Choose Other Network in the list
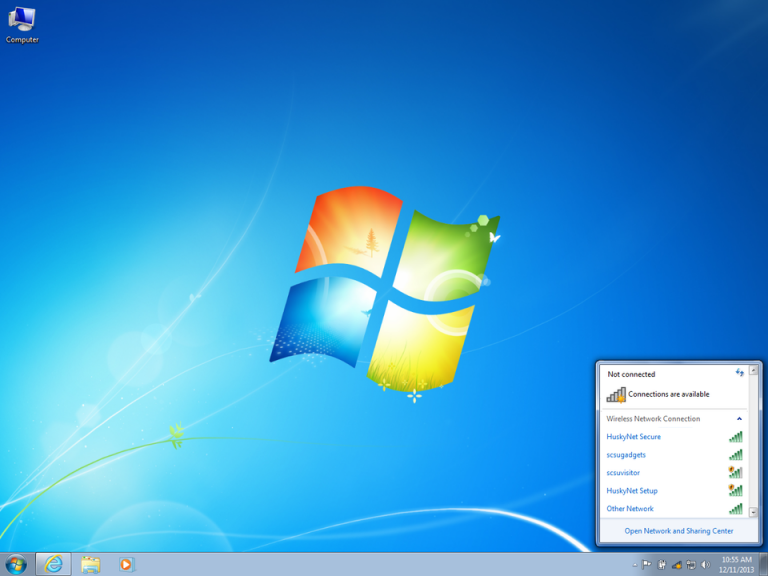The height and width of the screenshot is (576, 768). 630,509
